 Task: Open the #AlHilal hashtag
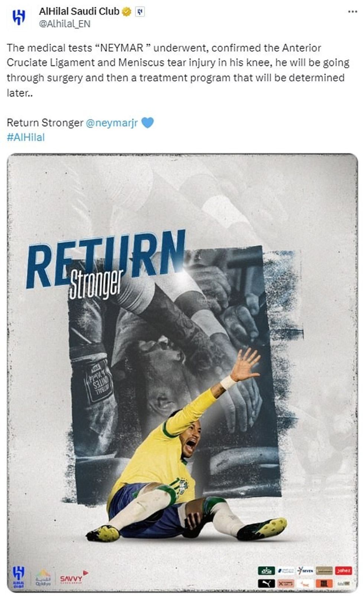[x=26, y=137]
